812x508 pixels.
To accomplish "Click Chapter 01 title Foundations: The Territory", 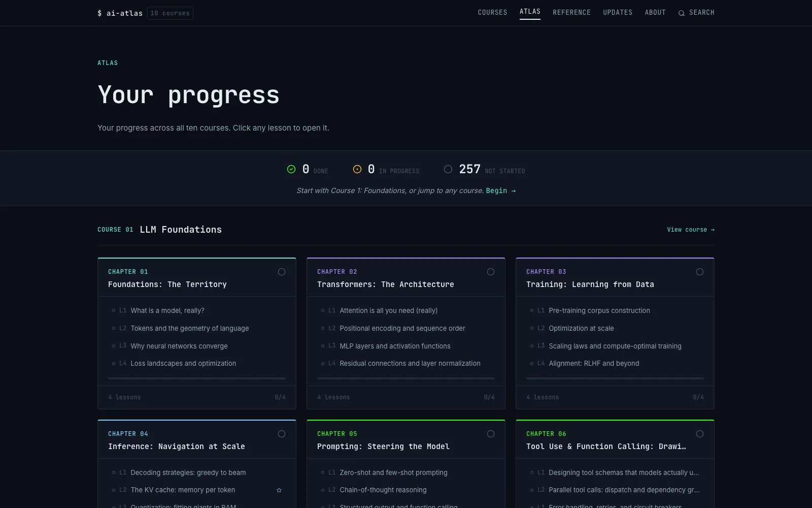I will pos(167,284).
